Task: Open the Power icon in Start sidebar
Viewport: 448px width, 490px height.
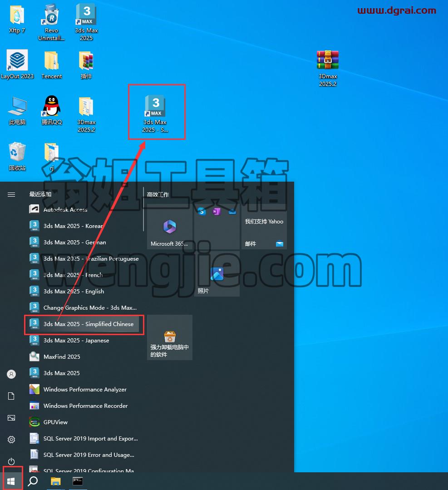Action: pyautogui.click(x=11, y=461)
